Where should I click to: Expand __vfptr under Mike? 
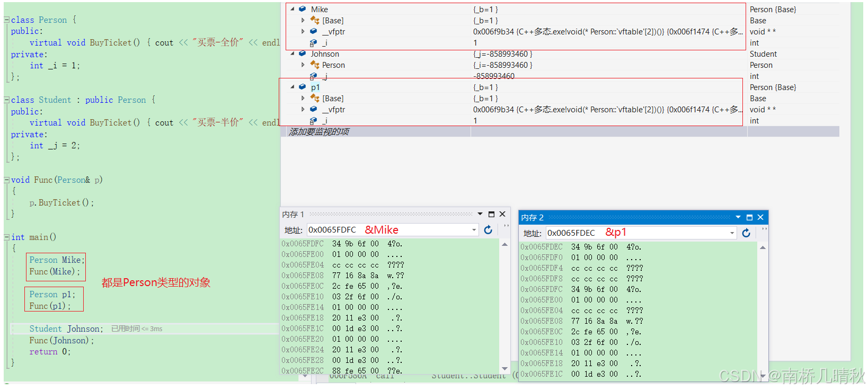pyautogui.click(x=303, y=31)
